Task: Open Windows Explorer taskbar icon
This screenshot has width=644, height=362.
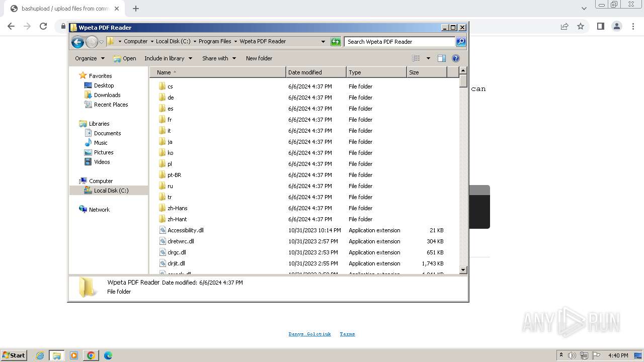Action: tap(57, 355)
